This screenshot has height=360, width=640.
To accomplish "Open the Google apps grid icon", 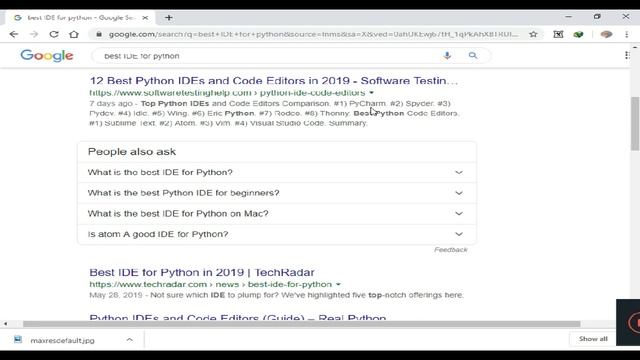I will coord(627,55).
